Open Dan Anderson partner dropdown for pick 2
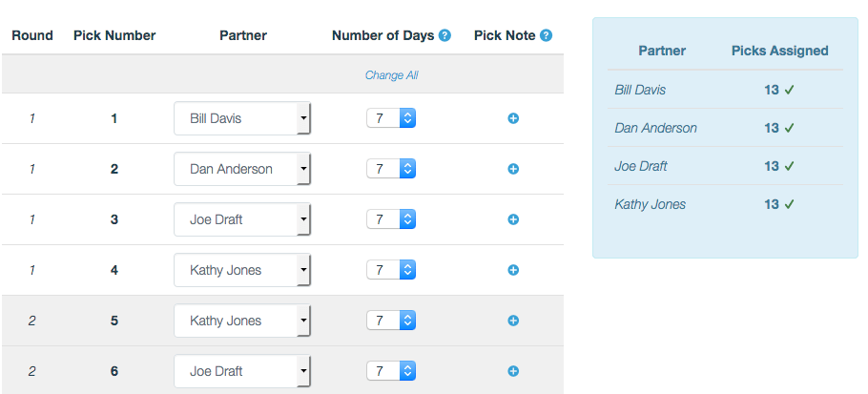The image size is (868, 394). pyautogui.click(x=242, y=169)
